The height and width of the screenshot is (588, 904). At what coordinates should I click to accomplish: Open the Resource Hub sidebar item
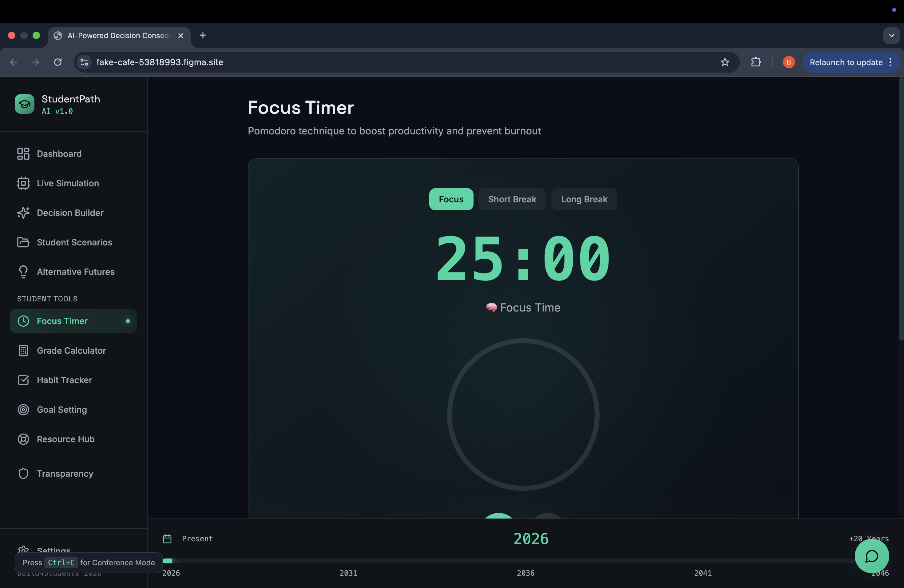point(65,439)
